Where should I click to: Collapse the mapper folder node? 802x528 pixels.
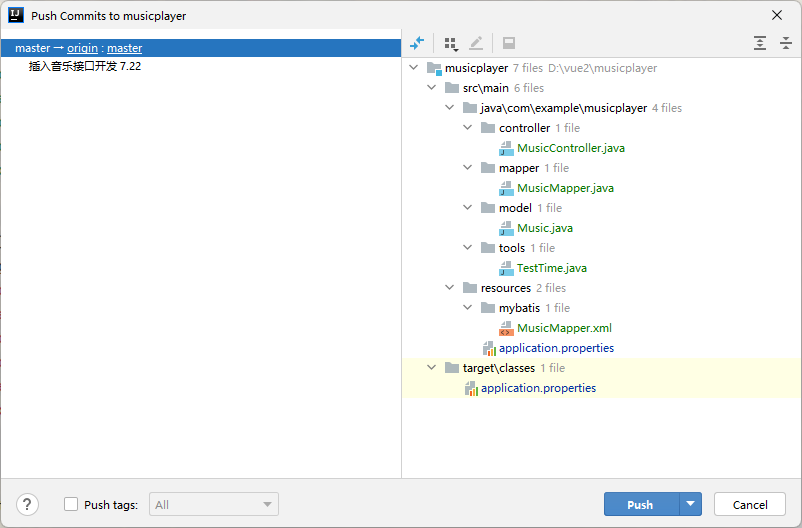pyautogui.click(x=467, y=167)
